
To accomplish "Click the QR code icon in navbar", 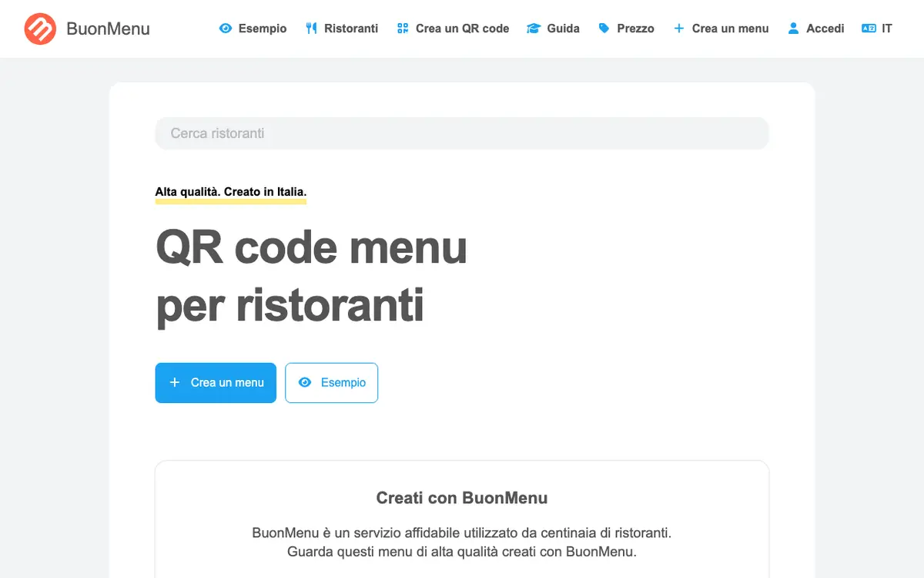I will (403, 29).
